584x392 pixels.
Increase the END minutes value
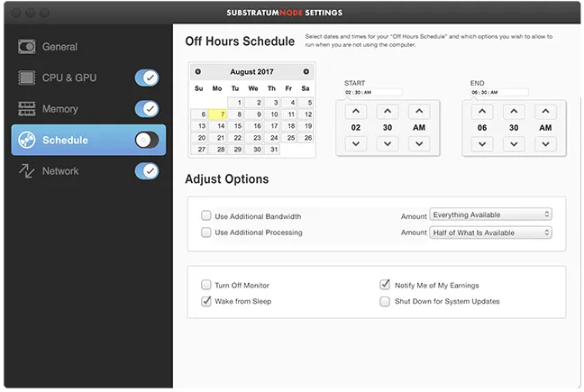(514, 112)
